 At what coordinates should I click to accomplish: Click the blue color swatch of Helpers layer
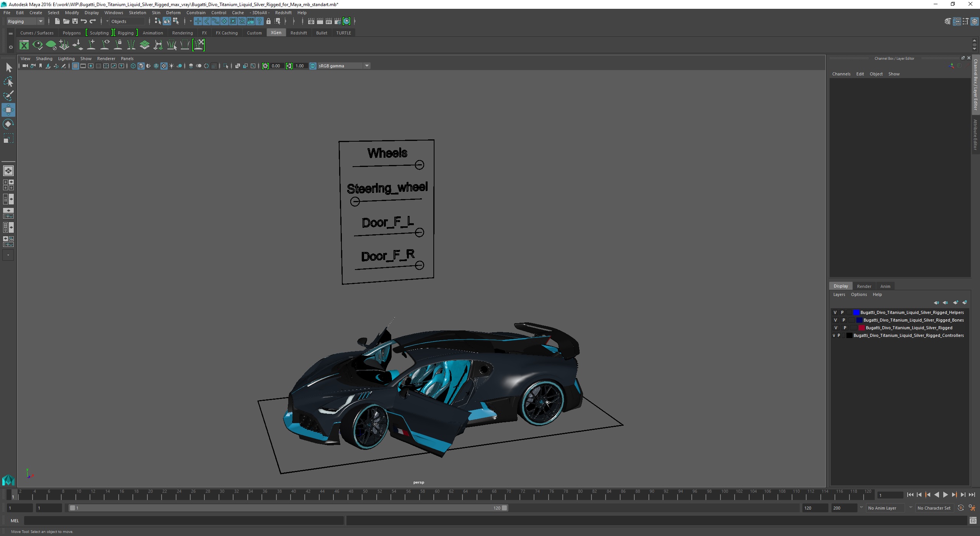tap(856, 312)
